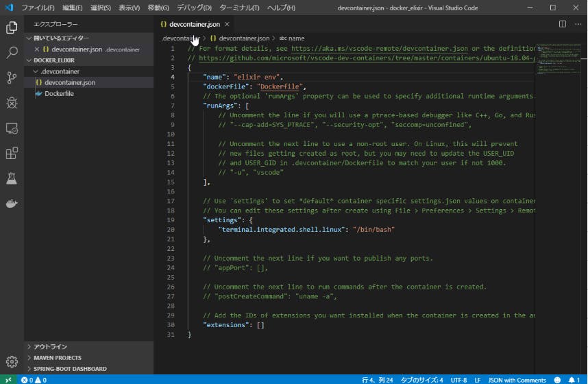Expand the MAVEN PROJECTS section
The width and height of the screenshot is (588, 384).
click(58, 358)
